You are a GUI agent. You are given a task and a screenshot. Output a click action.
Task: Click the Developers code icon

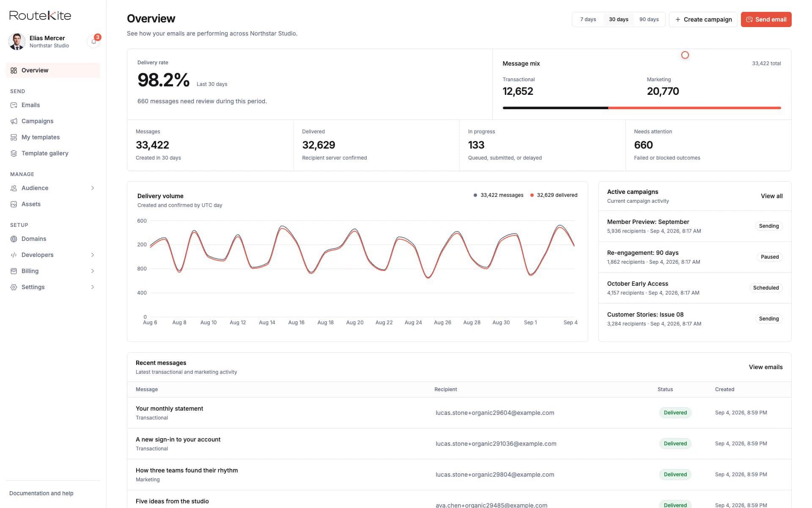pos(14,255)
